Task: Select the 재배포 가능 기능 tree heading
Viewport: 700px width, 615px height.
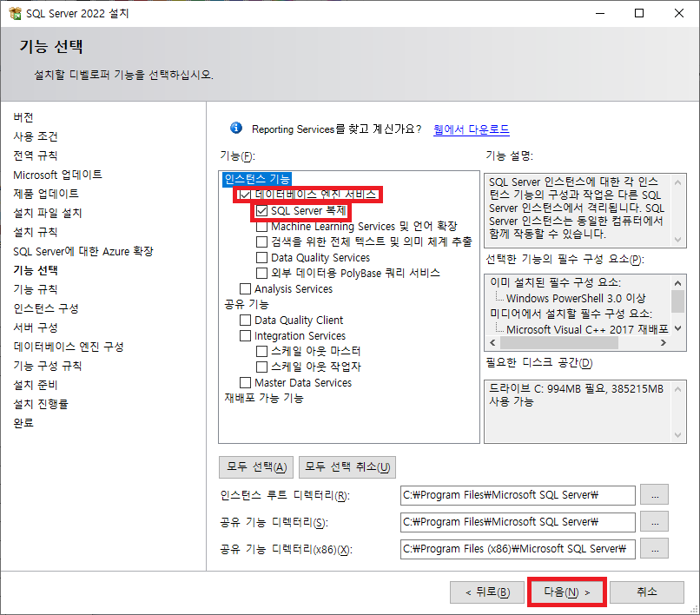Action: [264, 398]
